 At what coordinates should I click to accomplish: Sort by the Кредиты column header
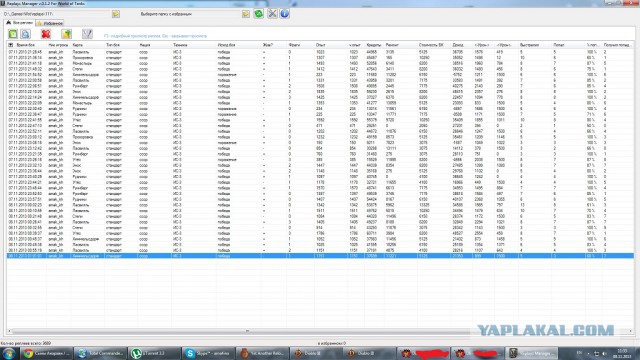(373, 45)
